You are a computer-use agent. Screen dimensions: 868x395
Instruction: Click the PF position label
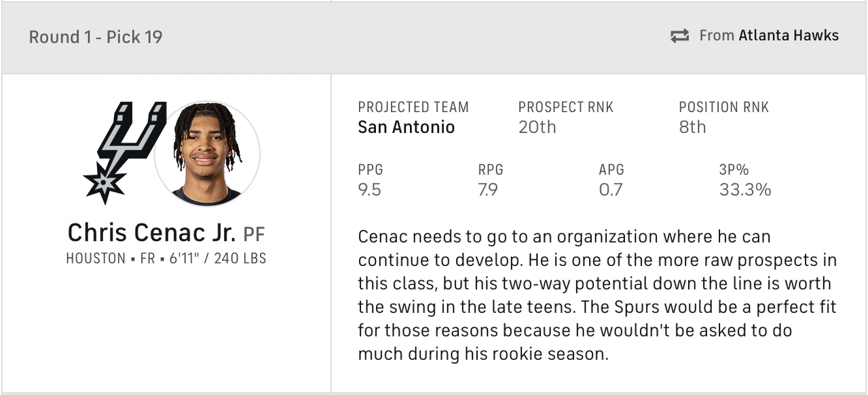254,235
